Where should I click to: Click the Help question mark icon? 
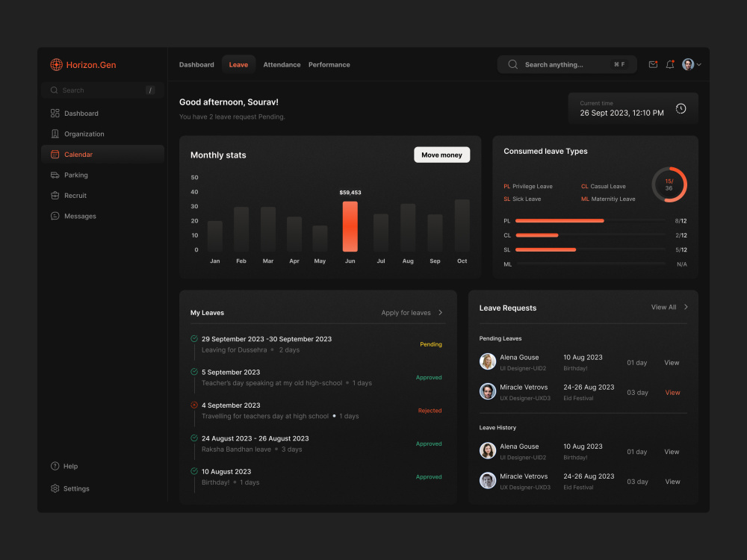(55, 466)
